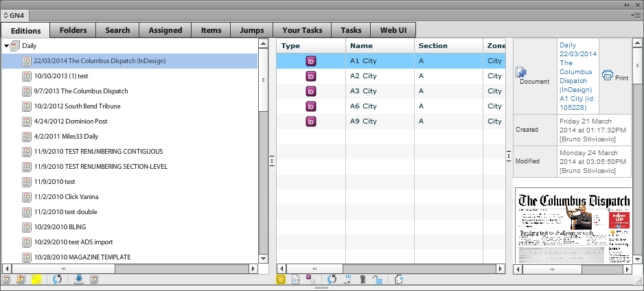Image resolution: width=644 pixels, height=291 pixels.
Task: Select 22/03/2014 The Columbus Dispatch (InDesign) edition
Action: [x=129, y=61]
